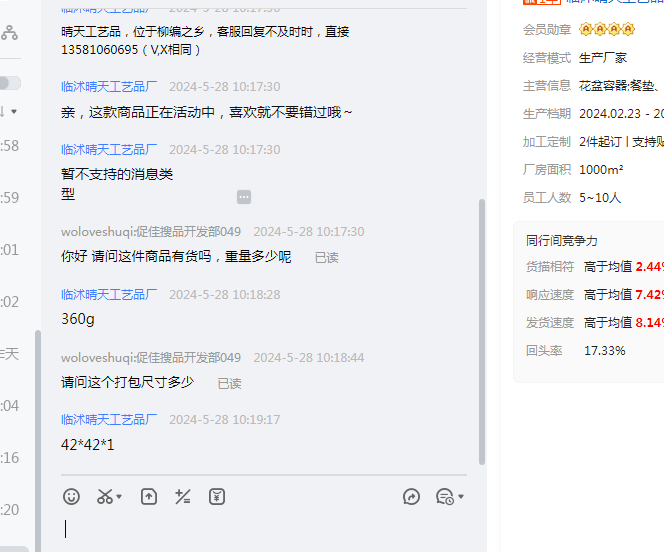The image size is (664, 552).
Task: Open the chat history clock icon
Action: [x=445, y=497]
